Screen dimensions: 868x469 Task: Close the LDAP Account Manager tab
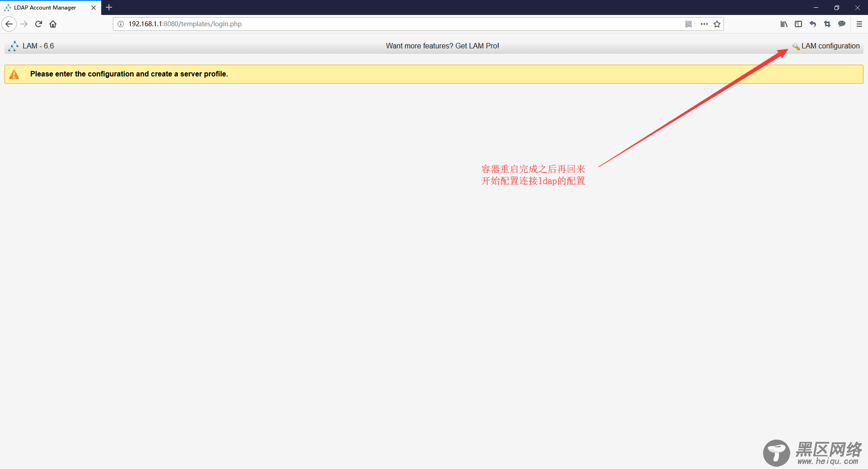point(94,8)
